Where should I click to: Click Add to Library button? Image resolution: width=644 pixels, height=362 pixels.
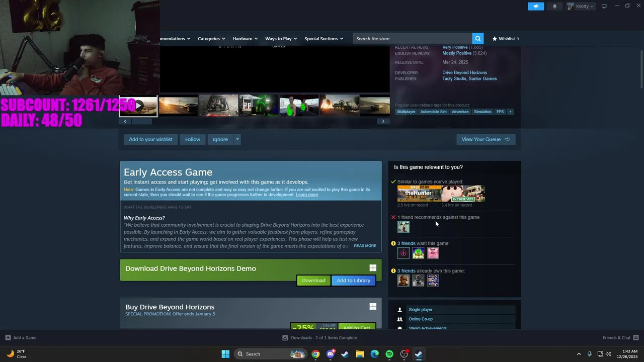[353, 281]
